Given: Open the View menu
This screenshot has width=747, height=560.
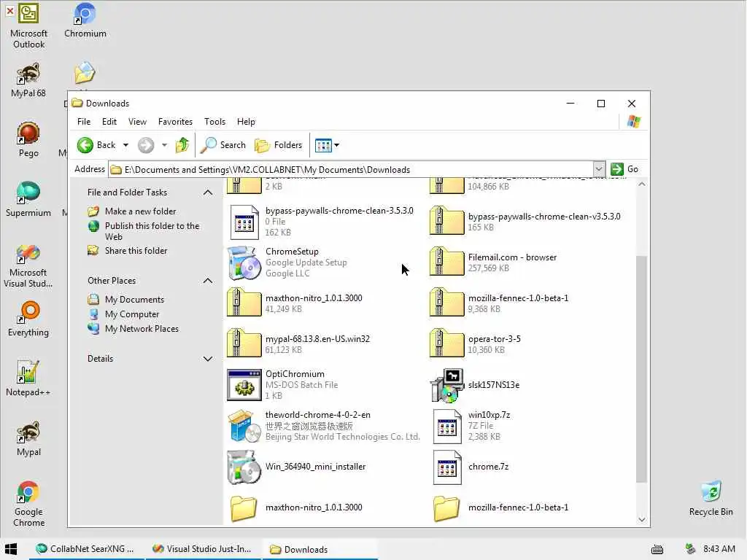Looking at the screenshot, I should [137, 122].
